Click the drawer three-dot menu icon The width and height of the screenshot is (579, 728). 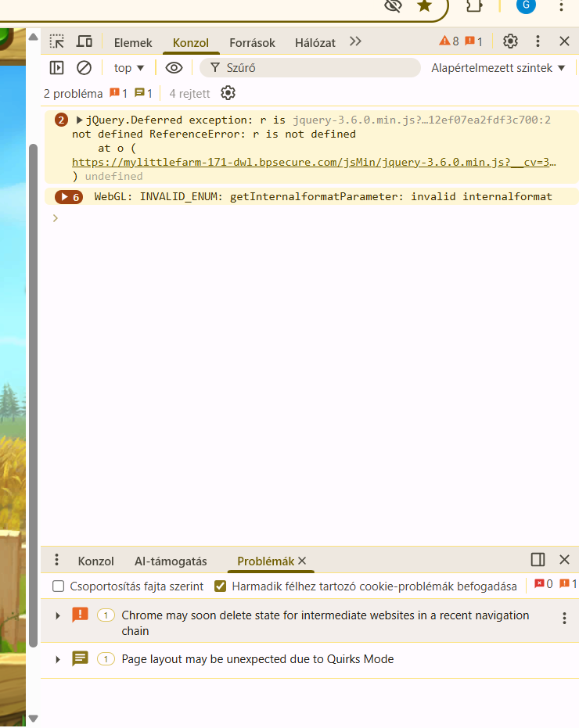(x=56, y=560)
